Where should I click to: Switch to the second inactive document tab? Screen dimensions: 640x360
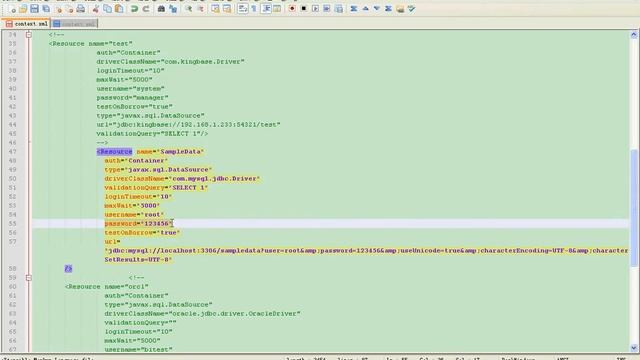click(x=74, y=24)
